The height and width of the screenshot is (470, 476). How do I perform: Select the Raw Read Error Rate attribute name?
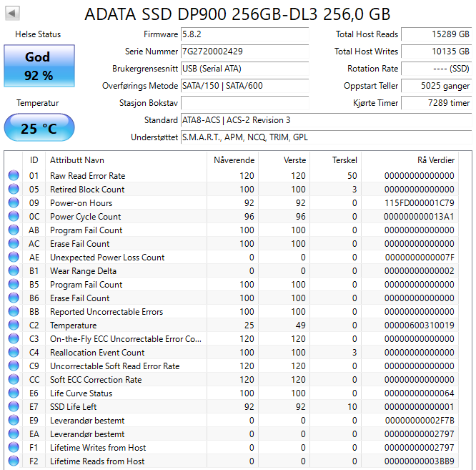(88, 175)
